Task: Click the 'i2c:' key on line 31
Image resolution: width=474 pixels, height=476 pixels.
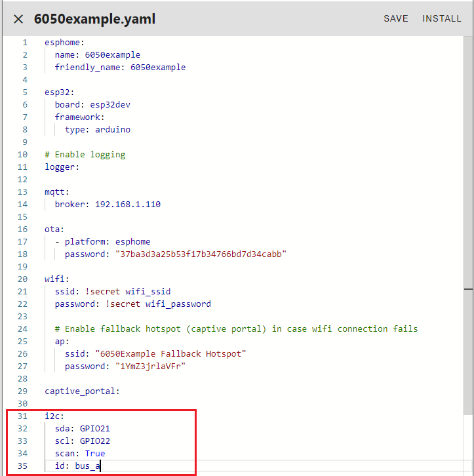Action: tap(54, 416)
